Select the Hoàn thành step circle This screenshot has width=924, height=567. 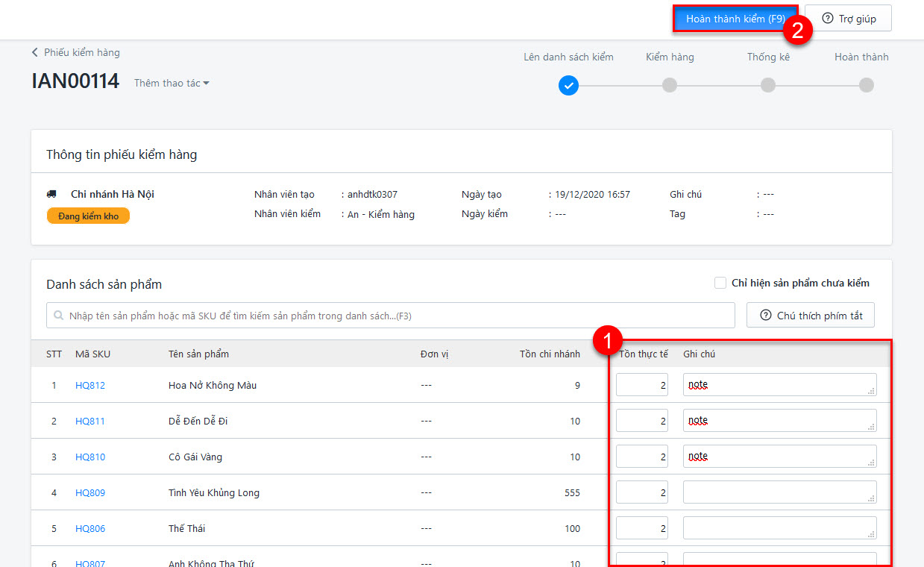tap(866, 86)
